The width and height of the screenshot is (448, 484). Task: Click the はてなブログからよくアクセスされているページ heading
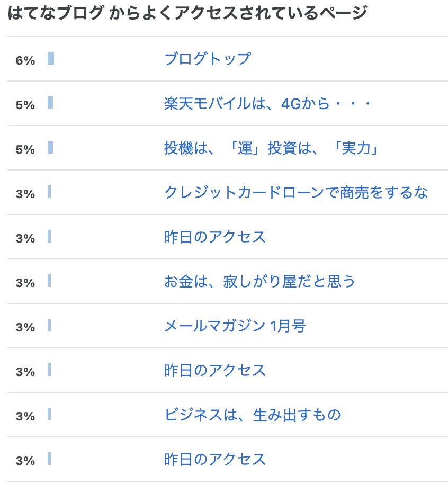tap(187, 13)
